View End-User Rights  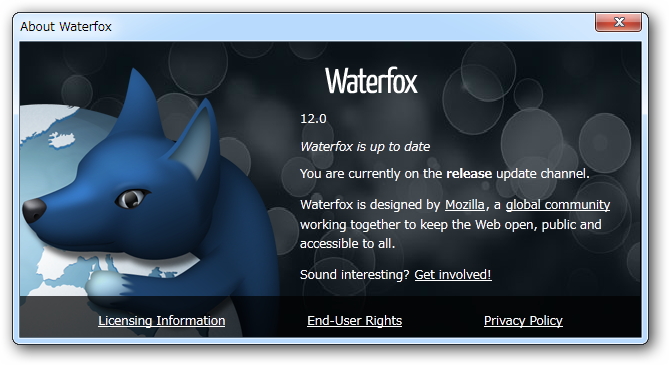click(355, 321)
